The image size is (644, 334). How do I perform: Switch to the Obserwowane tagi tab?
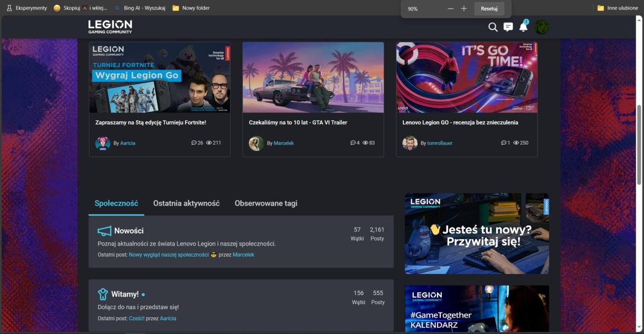(x=266, y=204)
